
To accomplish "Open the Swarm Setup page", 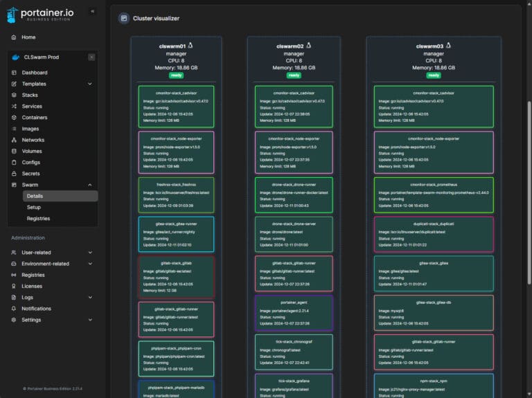I will [x=34, y=207].
